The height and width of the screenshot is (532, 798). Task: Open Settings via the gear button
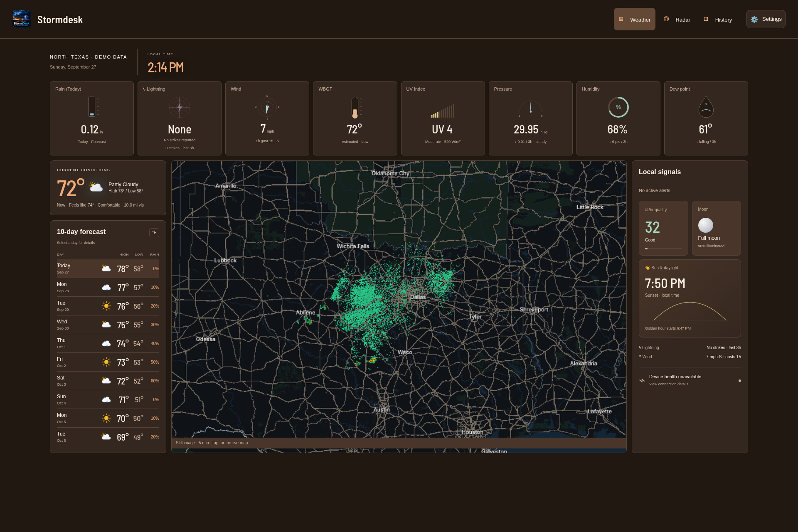[x=766, y=19]
